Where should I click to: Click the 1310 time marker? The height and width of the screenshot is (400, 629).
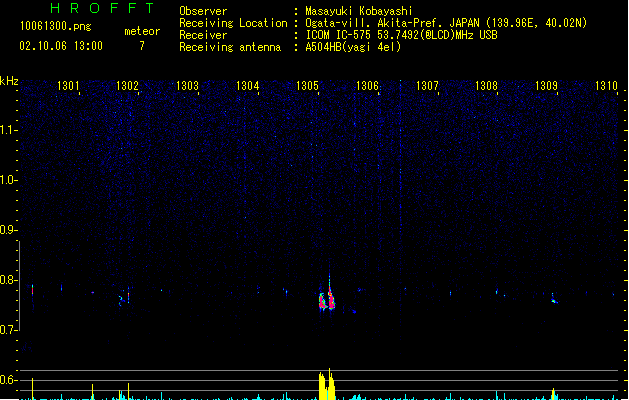[606, 86]
